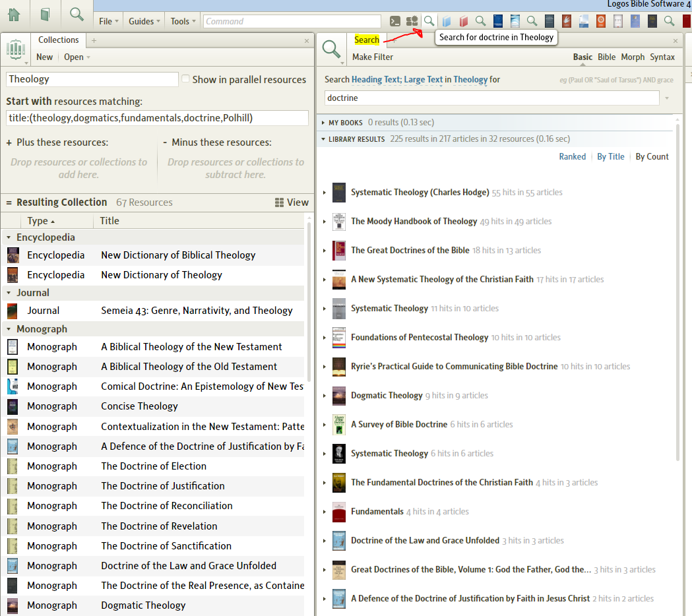Switch to Morph search type
692x616 pixels.
633,57
